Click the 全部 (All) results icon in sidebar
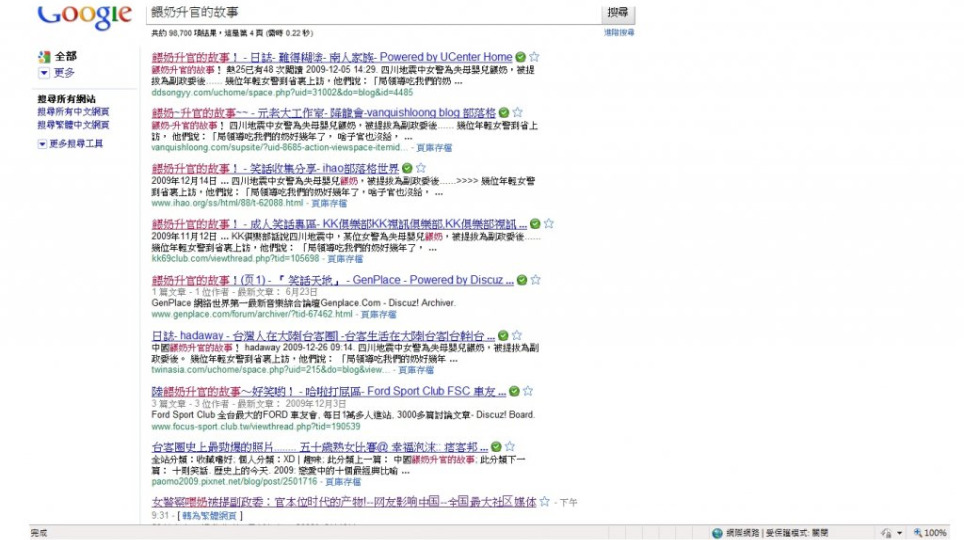Image resolution: width=964 pixels, height=540 pixels. pyautogui.click(x=43, y=57)
